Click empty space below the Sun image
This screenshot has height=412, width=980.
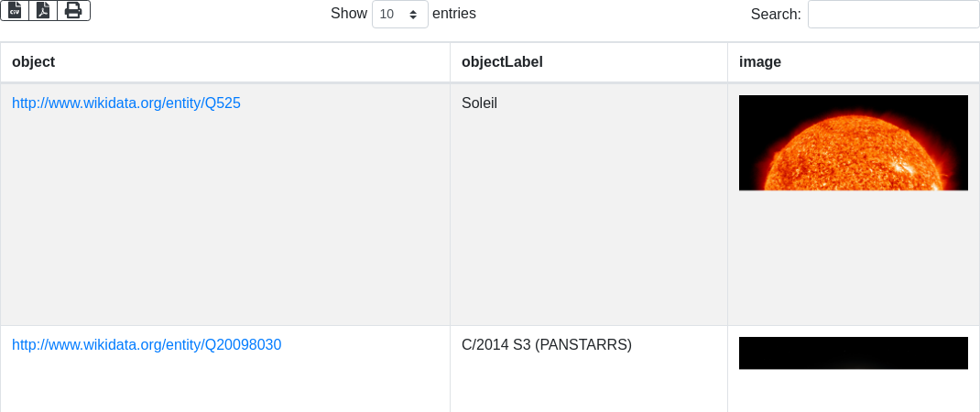click(853, 256)
